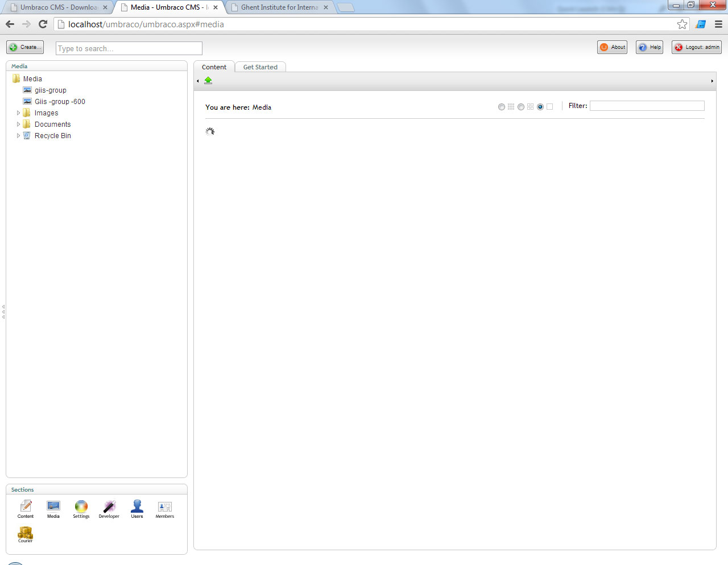Select large thumbnail view radio
Screen dimensions: 728x565
click(540, 107)
